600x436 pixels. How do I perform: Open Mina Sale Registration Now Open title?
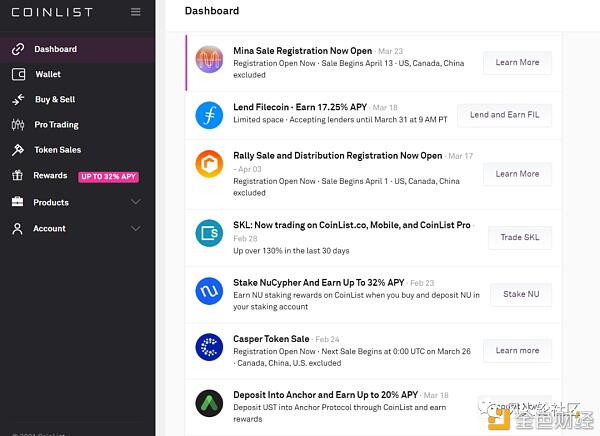pos(303,51)
